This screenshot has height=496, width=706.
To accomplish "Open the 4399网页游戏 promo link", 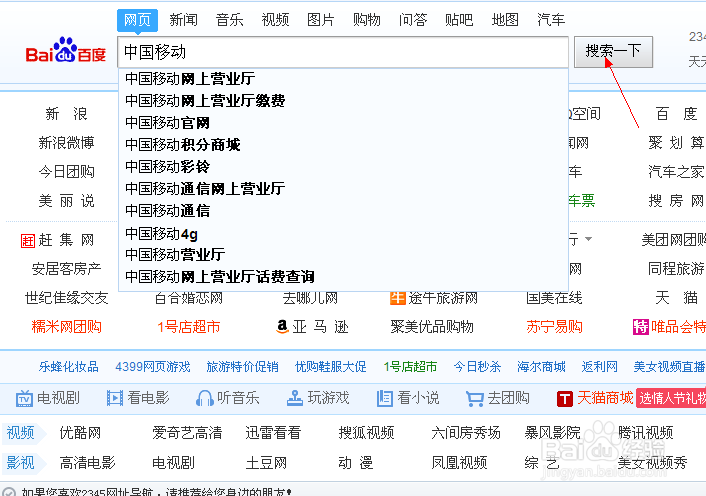I will pos(153,367).
